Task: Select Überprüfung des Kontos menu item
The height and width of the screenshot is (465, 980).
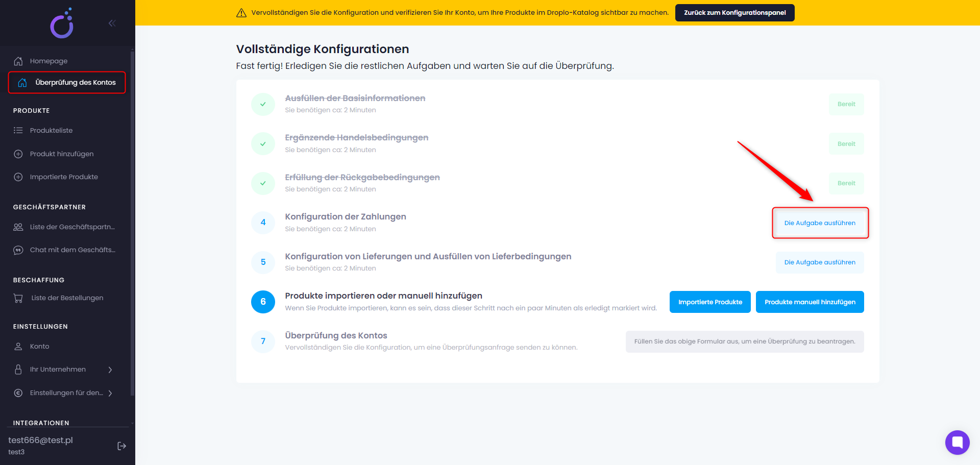Action: [67, 83]
